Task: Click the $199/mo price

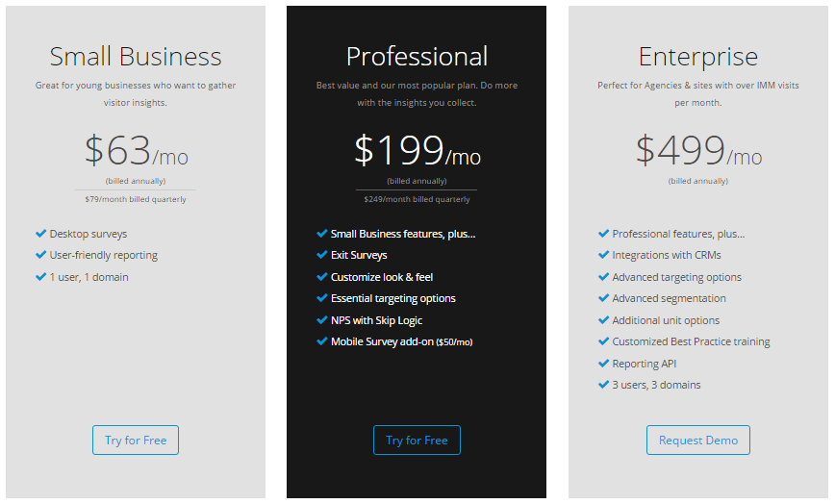Action: click(x=417, y=151)
